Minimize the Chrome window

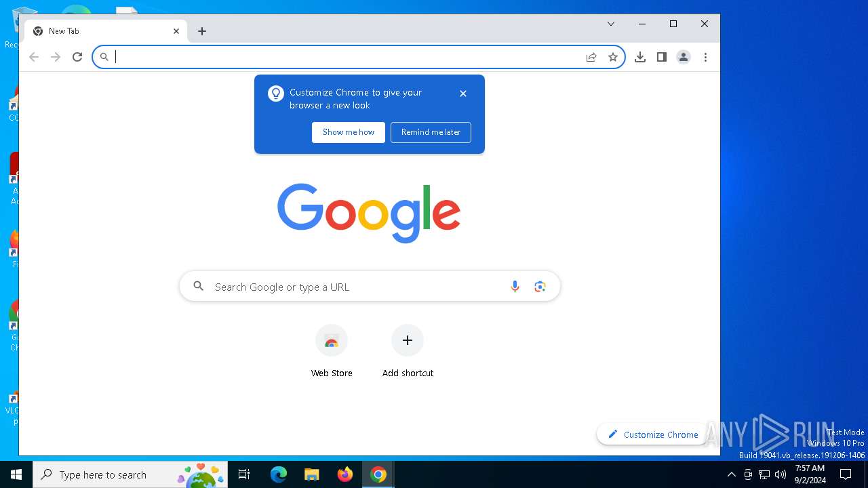coord(642,24)
